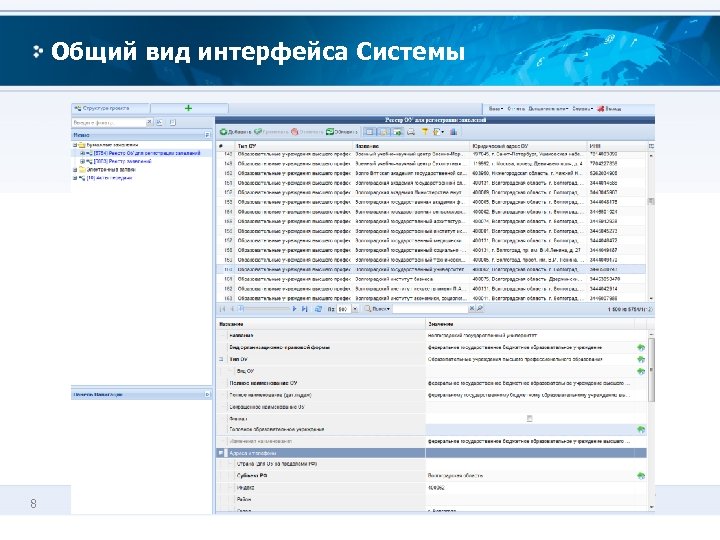Expand the "[3003] Реестр заявлений" node
This screenshot has width=720, height=540.
[82, 162]
